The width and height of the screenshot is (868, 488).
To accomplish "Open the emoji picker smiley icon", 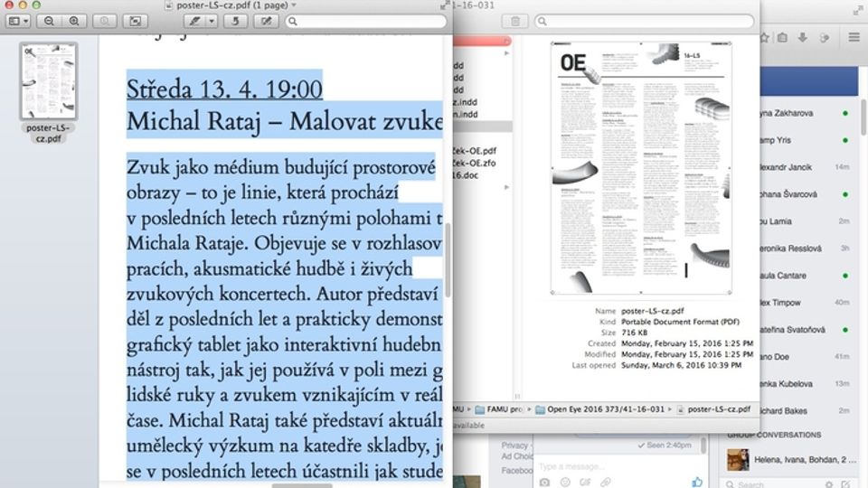I will click(x=565, y=483).
